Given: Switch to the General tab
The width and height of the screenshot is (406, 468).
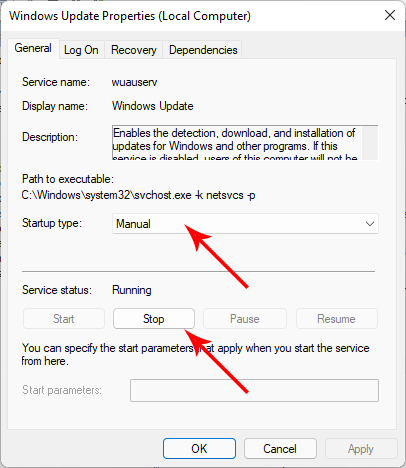Looking at the screenshot, I should [x=33, y=48].
